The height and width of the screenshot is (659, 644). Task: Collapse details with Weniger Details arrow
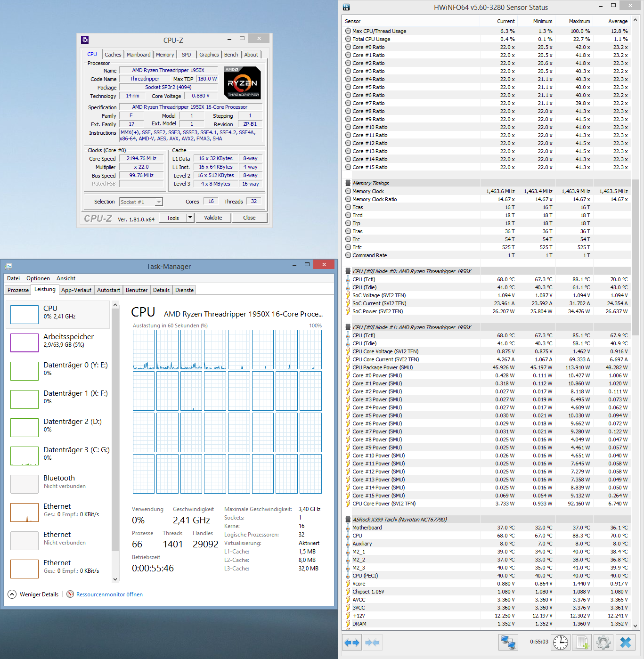[x=12, y=594]
